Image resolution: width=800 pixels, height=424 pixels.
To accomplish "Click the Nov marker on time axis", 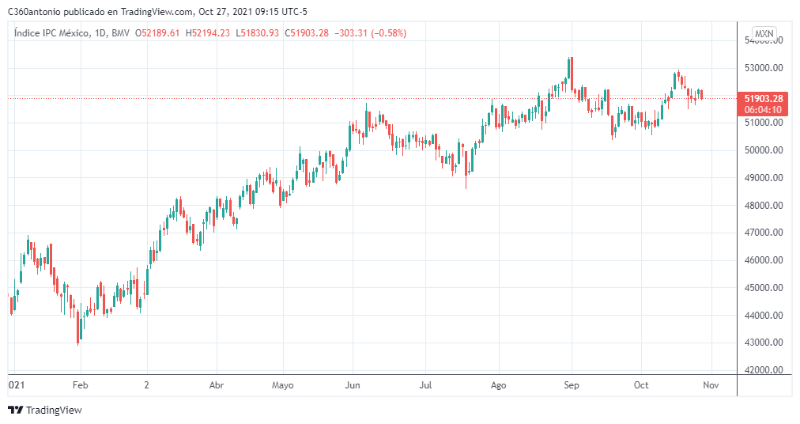I will click(x=711, y=383).
